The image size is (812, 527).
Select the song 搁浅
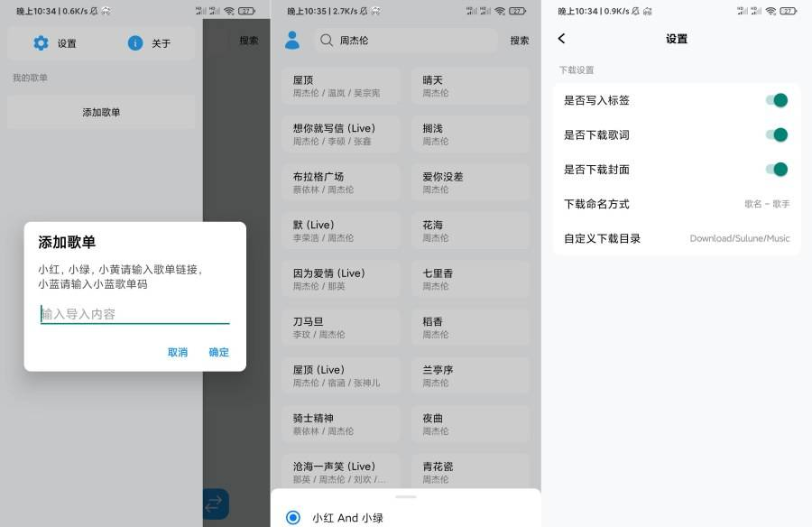coord(470,134)
